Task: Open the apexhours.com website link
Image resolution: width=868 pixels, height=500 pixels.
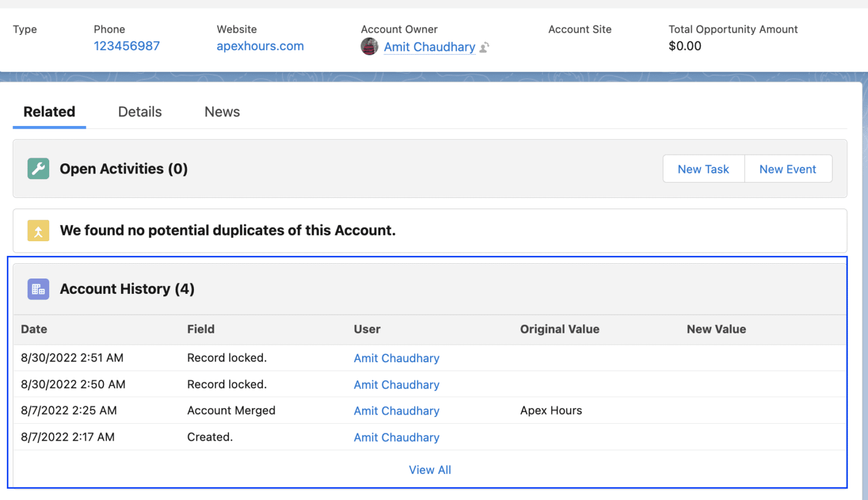Action: [x=260, y=46]
